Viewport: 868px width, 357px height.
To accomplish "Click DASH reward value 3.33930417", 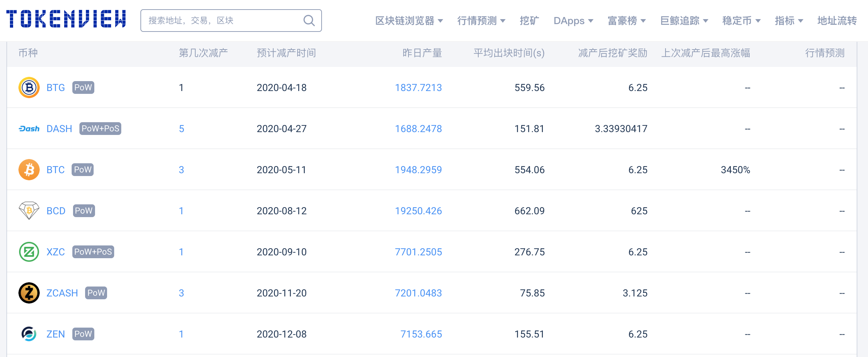I will 621,129.
